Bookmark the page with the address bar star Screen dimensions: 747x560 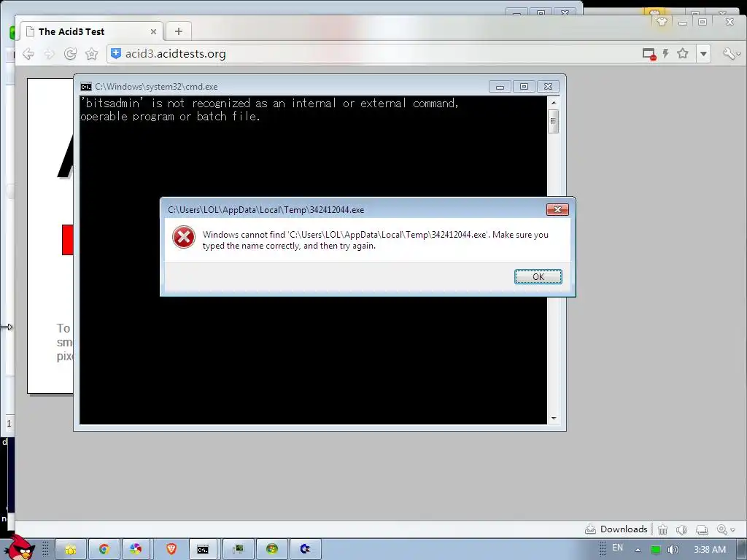683,53
